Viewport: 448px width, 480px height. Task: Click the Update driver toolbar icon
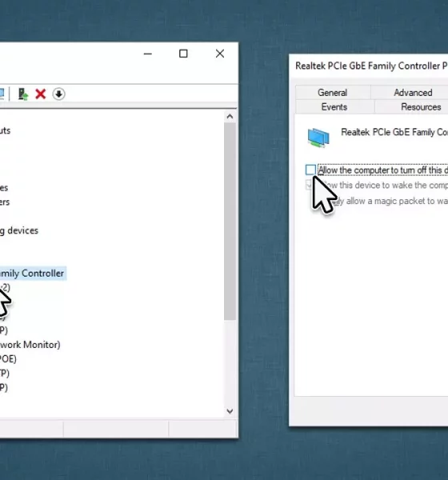pos(23,94)
